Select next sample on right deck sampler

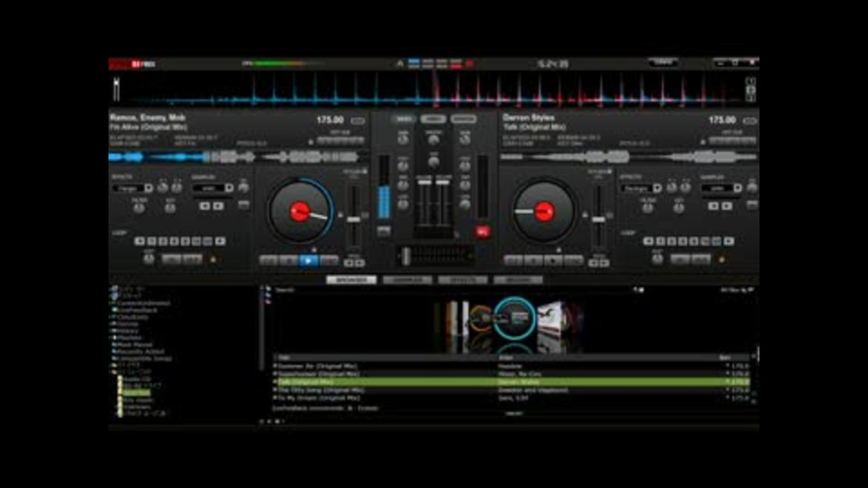[x=727, y=206]
